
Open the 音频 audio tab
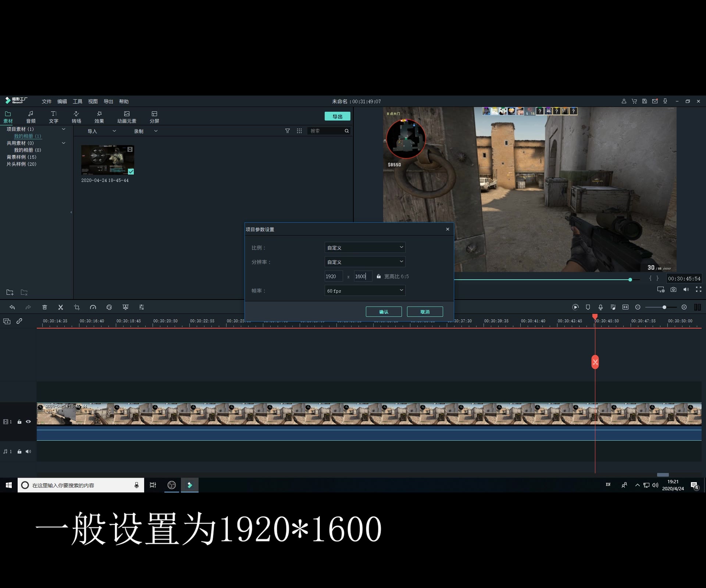click(x=31, y=117)
